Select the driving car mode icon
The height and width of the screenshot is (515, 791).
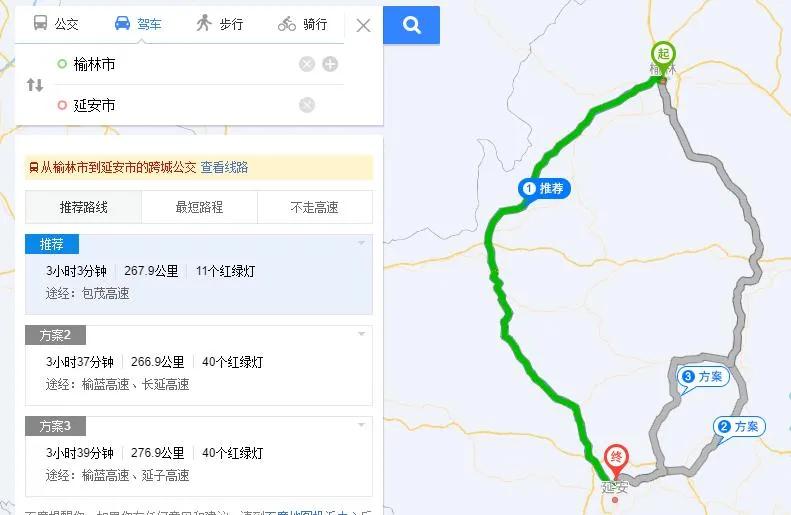[122, 23]
